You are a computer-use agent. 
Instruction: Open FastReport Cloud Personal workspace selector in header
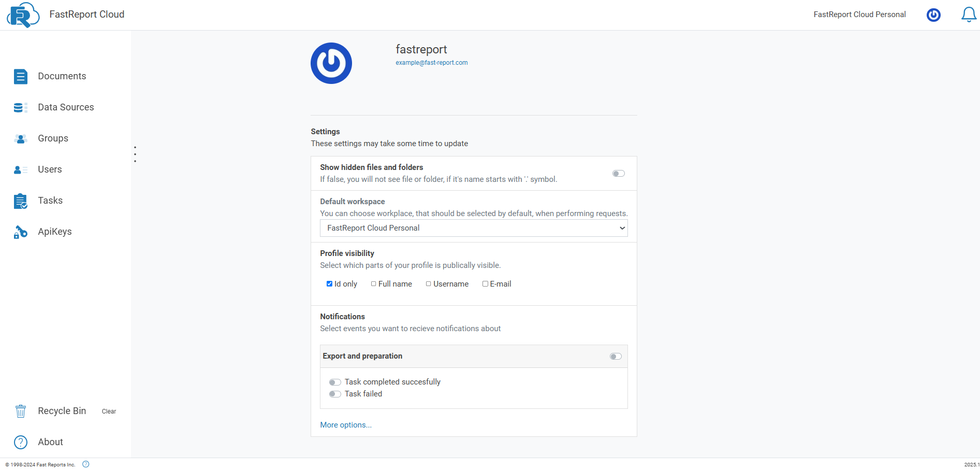click(x=859, y=15)
